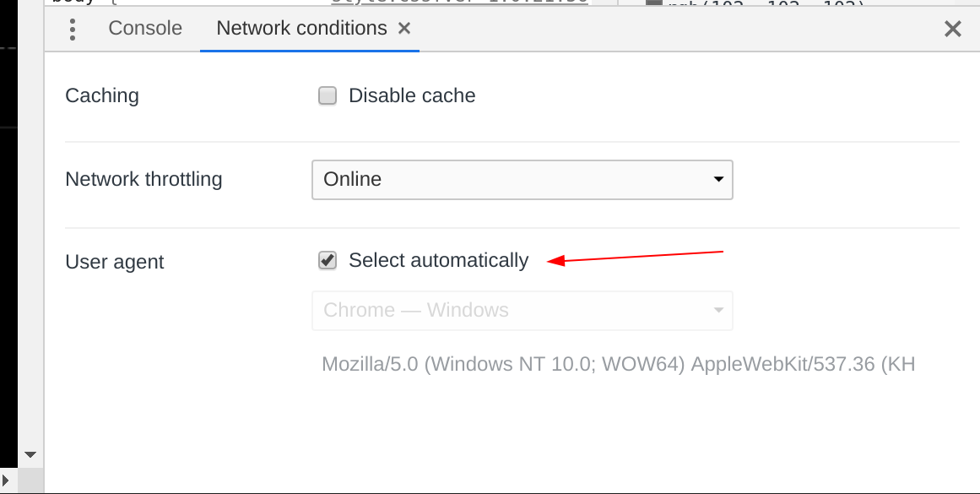The height and width of the screenshot is (494, 980).
Task: Click the Chrome — Windows user agent combo
Action: coord(522,310)
